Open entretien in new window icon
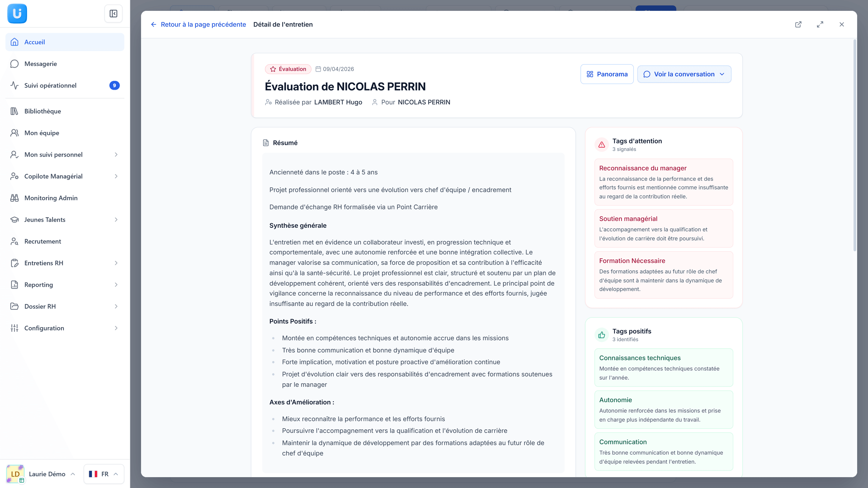 798,24
